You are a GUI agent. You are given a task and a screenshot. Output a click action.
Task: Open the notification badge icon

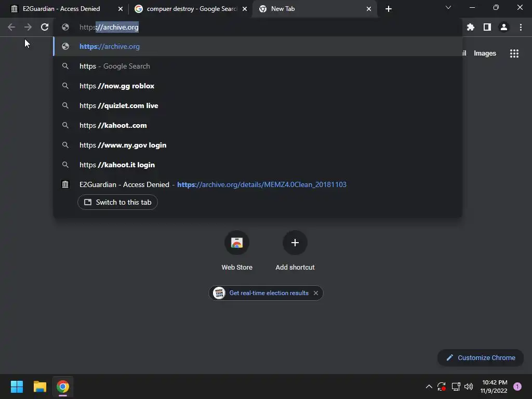[517, 387]
